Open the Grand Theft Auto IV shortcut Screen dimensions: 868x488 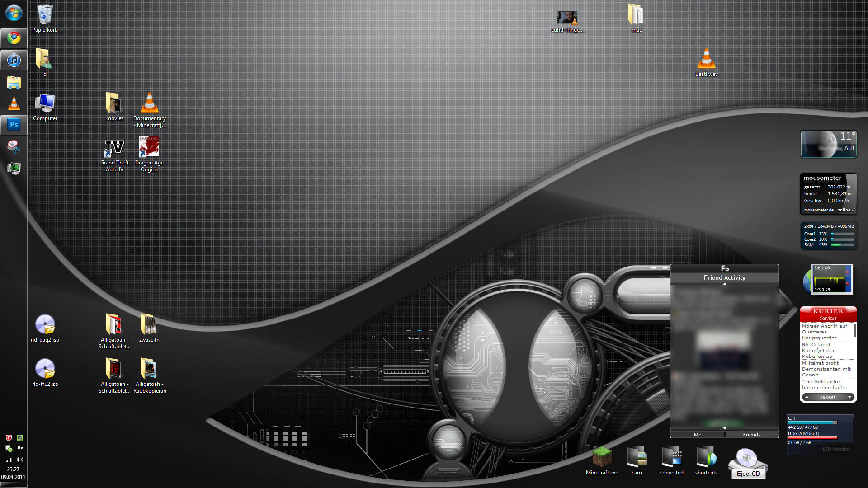114,148
